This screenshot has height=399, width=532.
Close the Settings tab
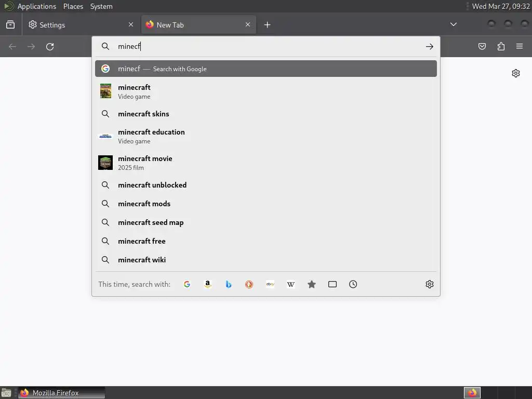pyautogui.click(x=131, y=24)
